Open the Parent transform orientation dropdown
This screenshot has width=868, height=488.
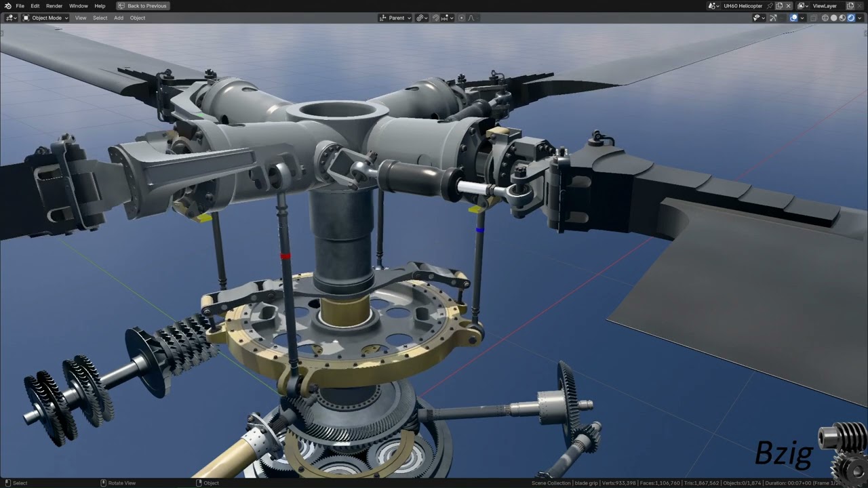pyautogui.click(x=395, y=18)
